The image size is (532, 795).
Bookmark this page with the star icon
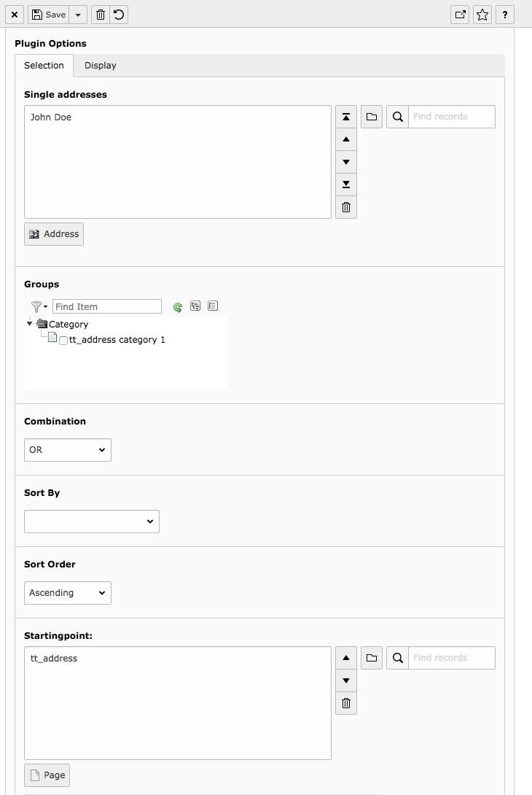pyautogui.click(x=482, y=15)
